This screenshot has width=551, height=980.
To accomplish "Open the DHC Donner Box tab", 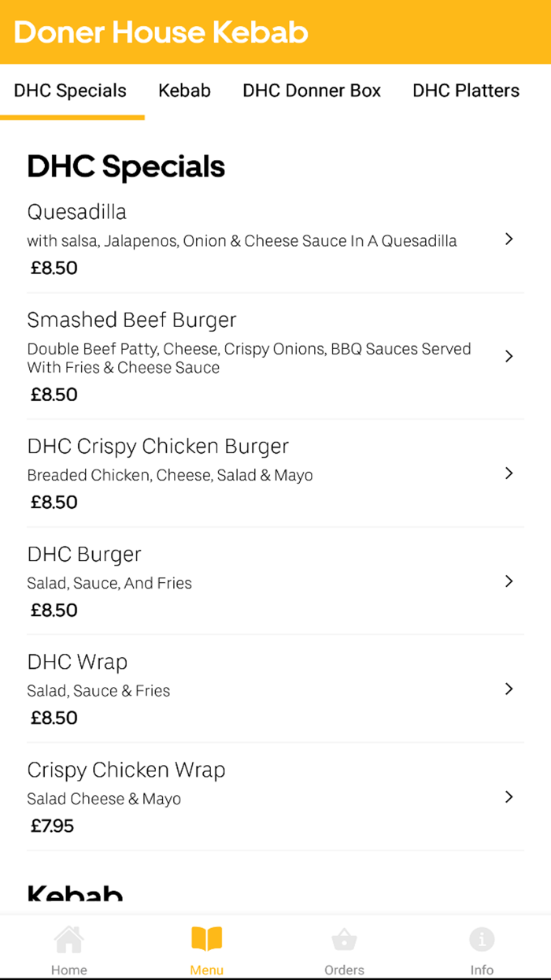I will pyautogui.click(x=312, y=91).
